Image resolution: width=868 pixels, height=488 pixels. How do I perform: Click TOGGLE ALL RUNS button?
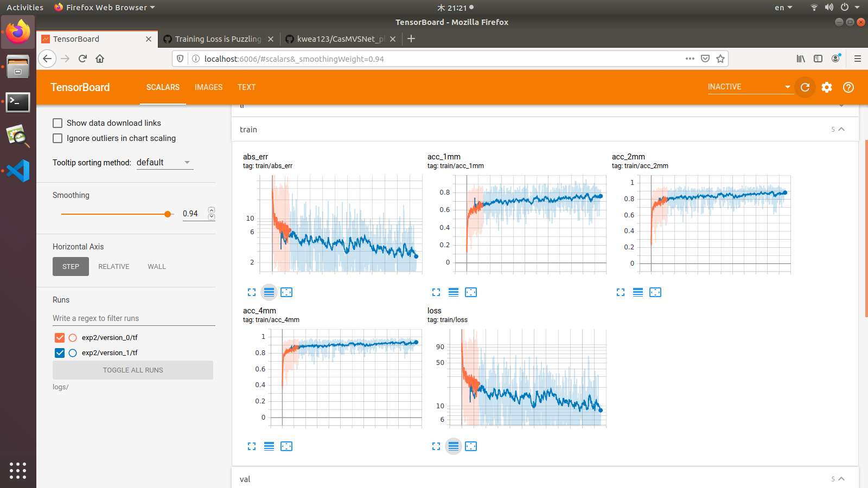point(133,370)
